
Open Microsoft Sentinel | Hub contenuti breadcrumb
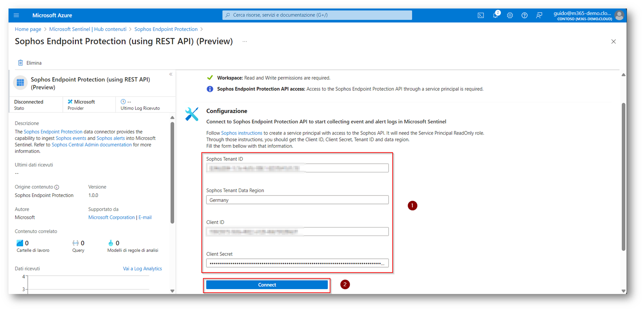coord(88,29)
